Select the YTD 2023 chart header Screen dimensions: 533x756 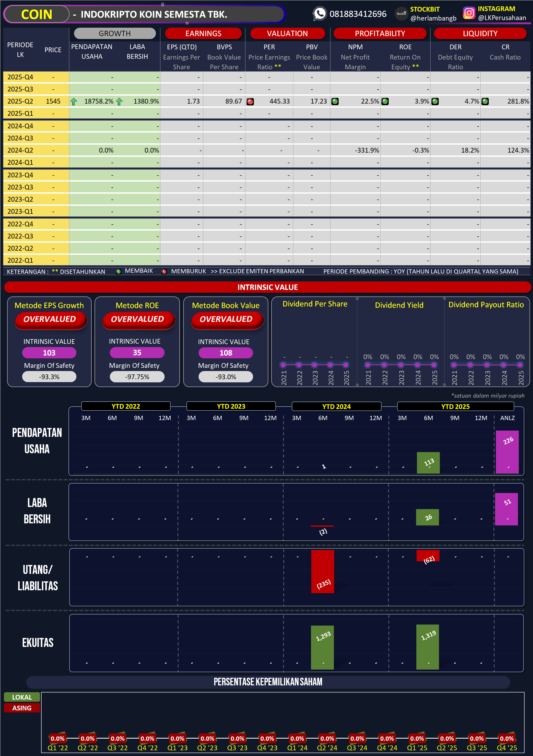click(x=231, y=406)
